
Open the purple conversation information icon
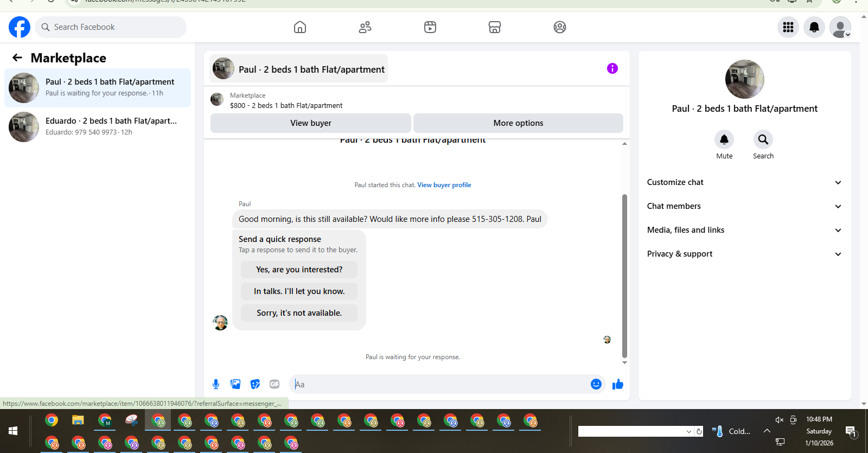[x=612, y=68]
